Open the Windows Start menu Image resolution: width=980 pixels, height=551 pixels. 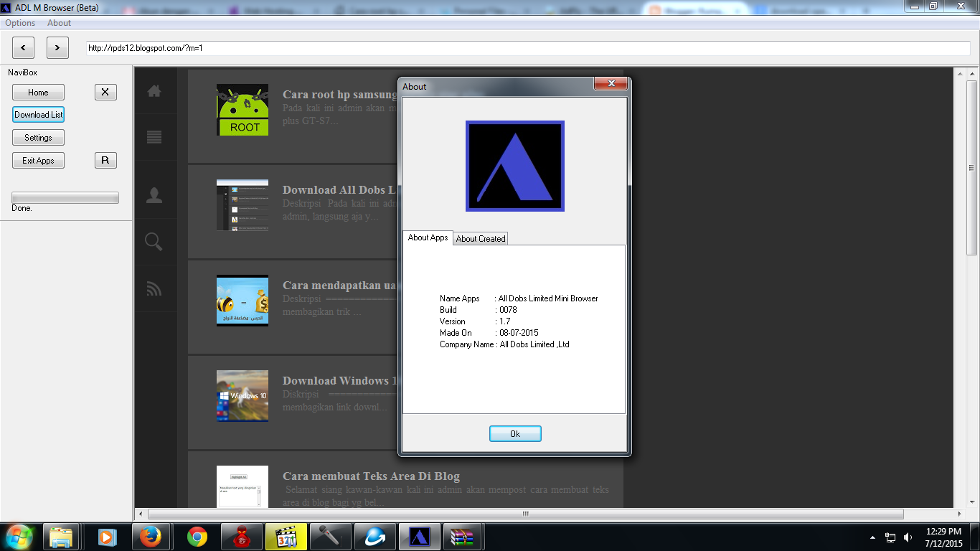pyautogui.click(x=19, y=536)
